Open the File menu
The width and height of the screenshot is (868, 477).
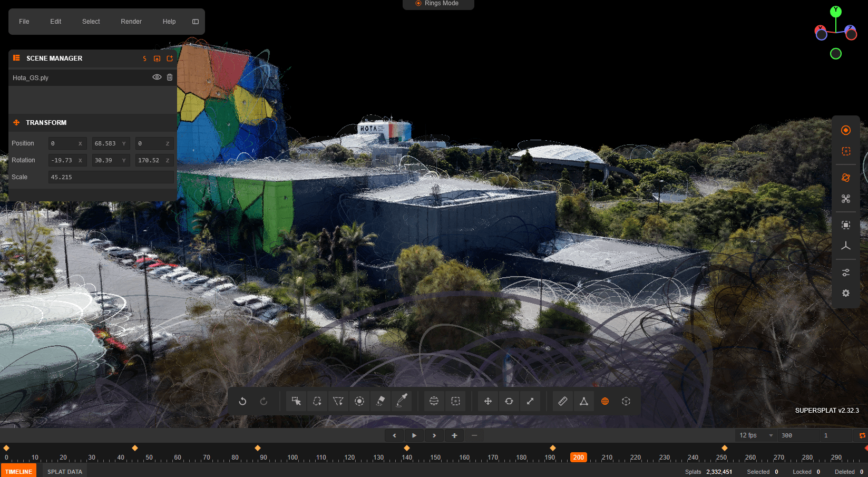pos(24,22)
